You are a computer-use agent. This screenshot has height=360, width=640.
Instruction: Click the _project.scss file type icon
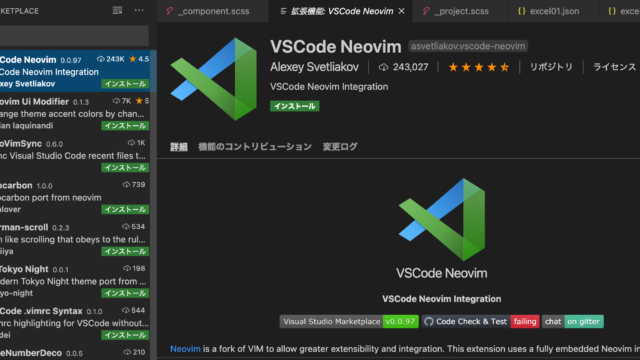tap(426, 11)
